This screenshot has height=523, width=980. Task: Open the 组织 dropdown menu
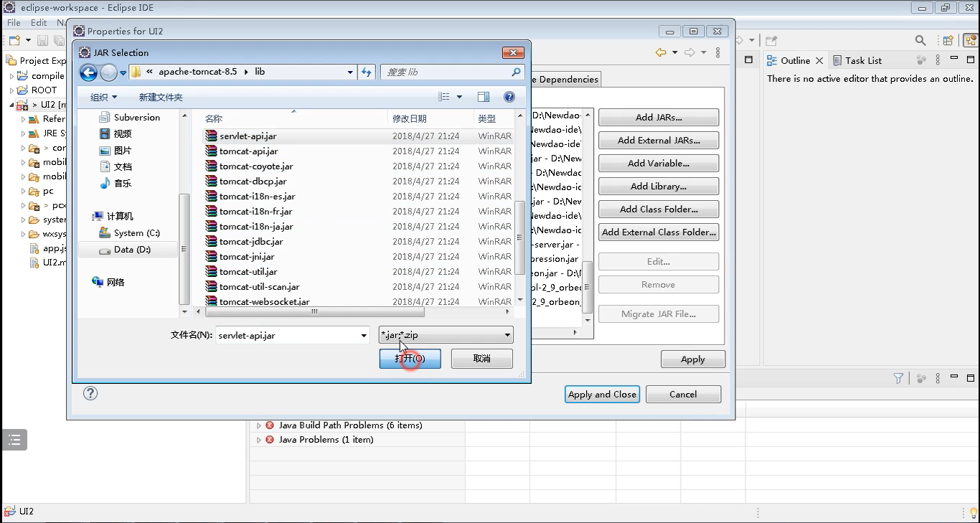(103, 97)
